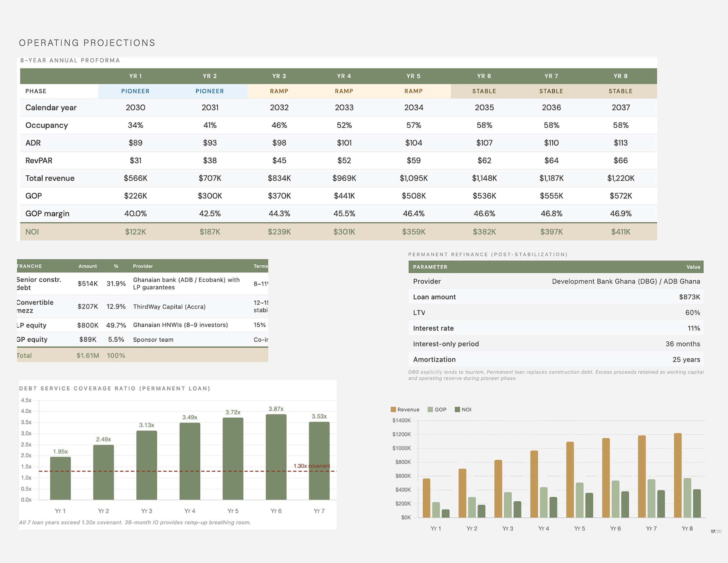
Task: Select the YR 8 column header
Action: coord(621,76)
